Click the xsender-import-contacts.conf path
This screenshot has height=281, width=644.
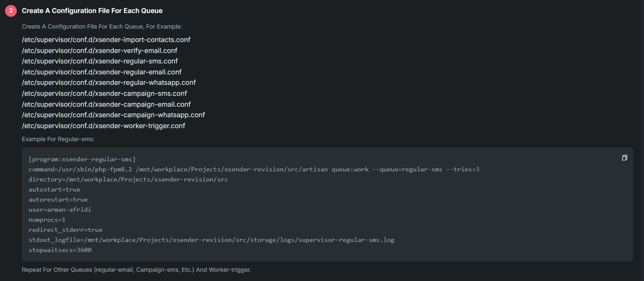106,39
